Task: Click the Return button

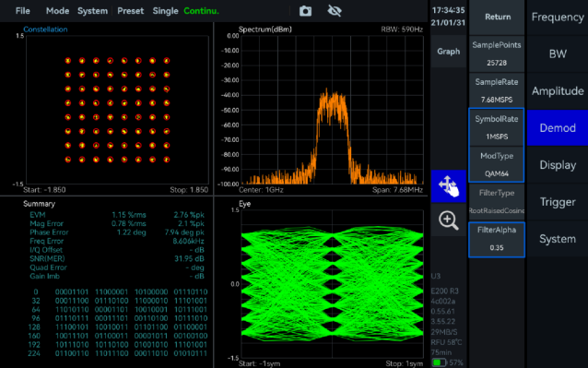Action: [x=497, y=17]
